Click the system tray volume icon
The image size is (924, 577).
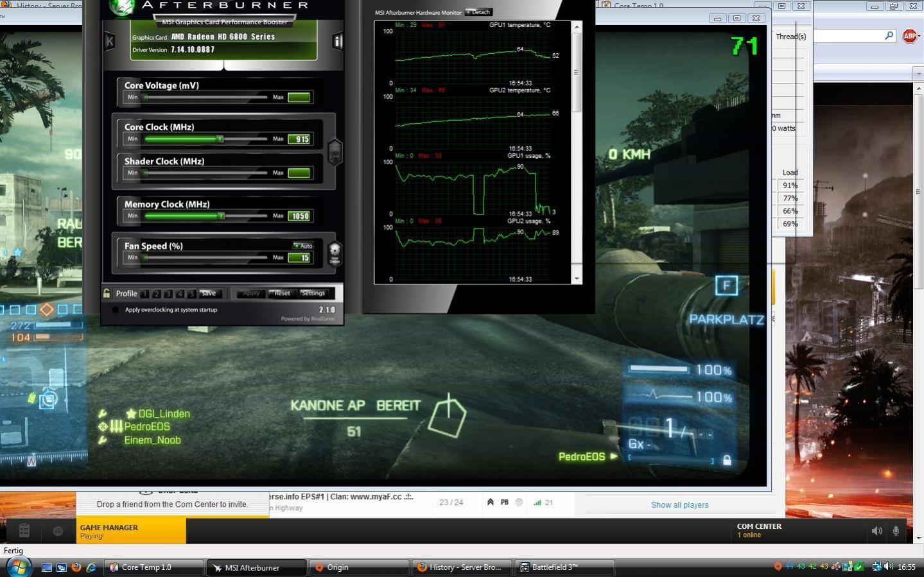point(889,567)
